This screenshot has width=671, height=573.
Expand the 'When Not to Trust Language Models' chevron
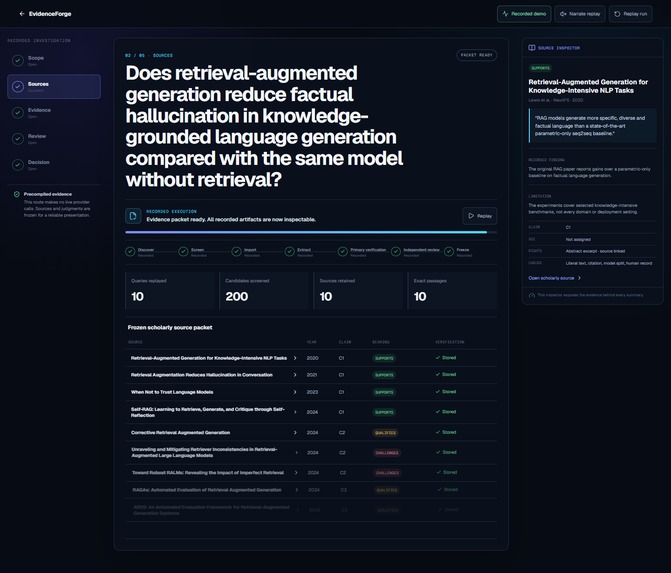[x=295, y=392]
